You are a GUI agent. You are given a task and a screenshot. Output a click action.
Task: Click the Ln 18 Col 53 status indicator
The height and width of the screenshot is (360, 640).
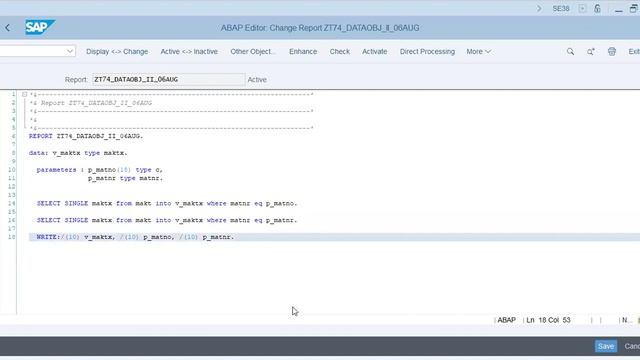(x=548, y=320)
